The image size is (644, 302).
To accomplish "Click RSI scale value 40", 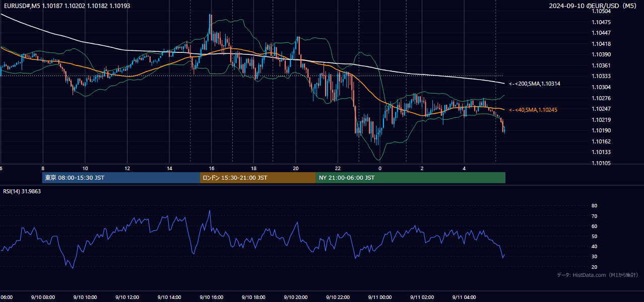I will click(595, 246).
